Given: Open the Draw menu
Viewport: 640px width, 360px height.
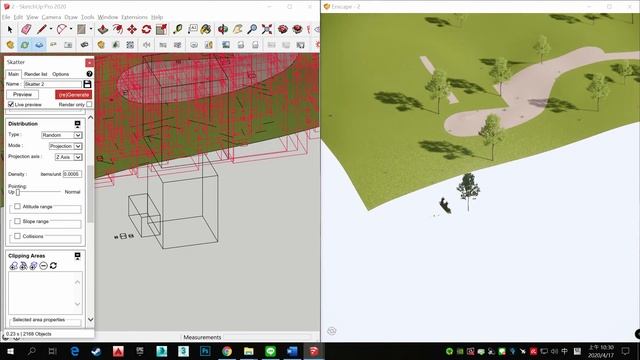Looking at the screenshot, I should click(x=71, y=17).
